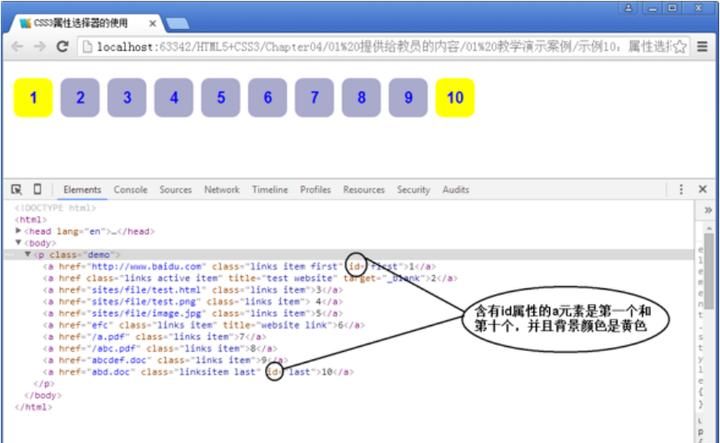Viewport: 720px width, 443px height.
Task: Click the link box numbered 3
Action: [x=127, y=97]
